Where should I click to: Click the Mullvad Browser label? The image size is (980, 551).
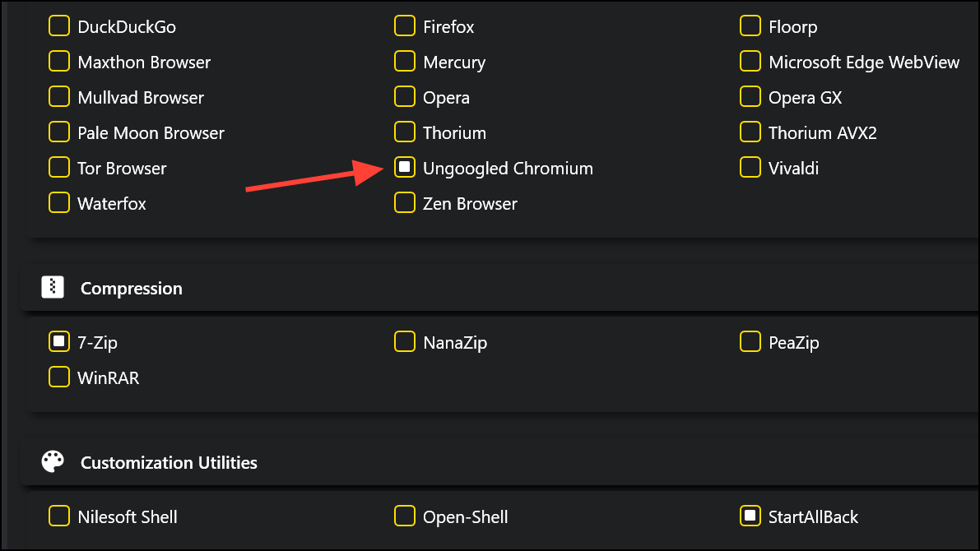(x=141, y=98)
